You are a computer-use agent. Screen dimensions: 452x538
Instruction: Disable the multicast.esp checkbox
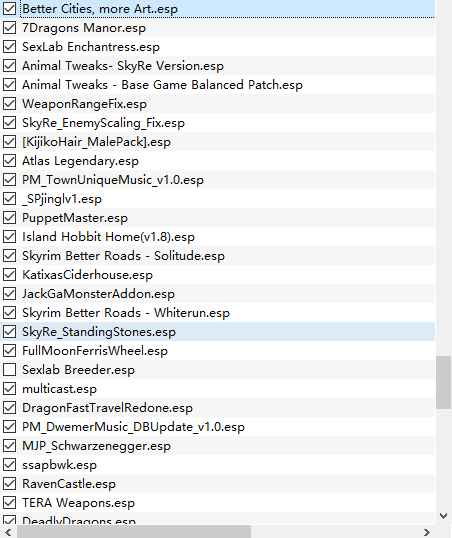[9, 388]
